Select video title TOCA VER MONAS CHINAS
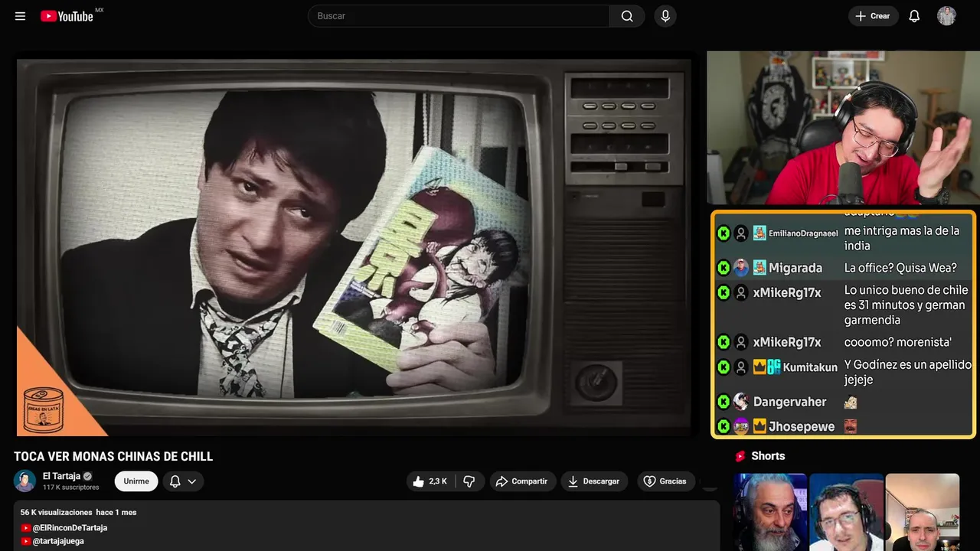The width and height of the screenshot is (980, 551). pyautogui.click(x=113, y=457)
